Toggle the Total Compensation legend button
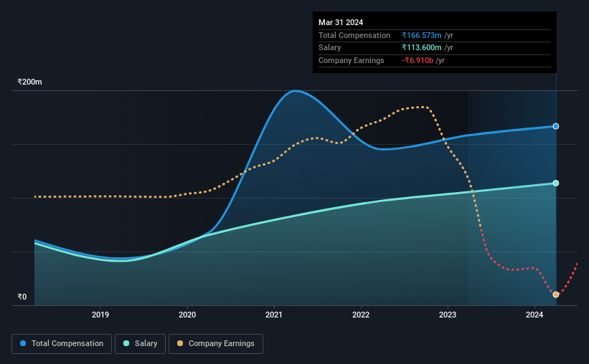The width and height of the screenshot is (589, 364). (62, 343)
